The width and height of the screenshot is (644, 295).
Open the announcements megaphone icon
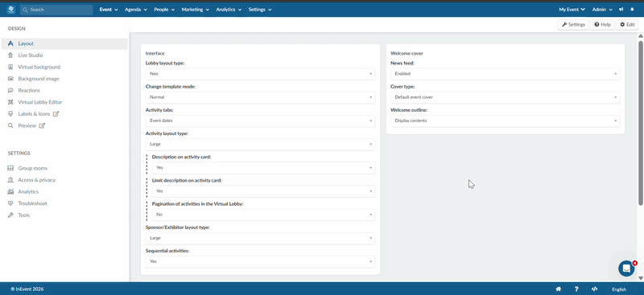pyautogui.click(x=621, y=10)
